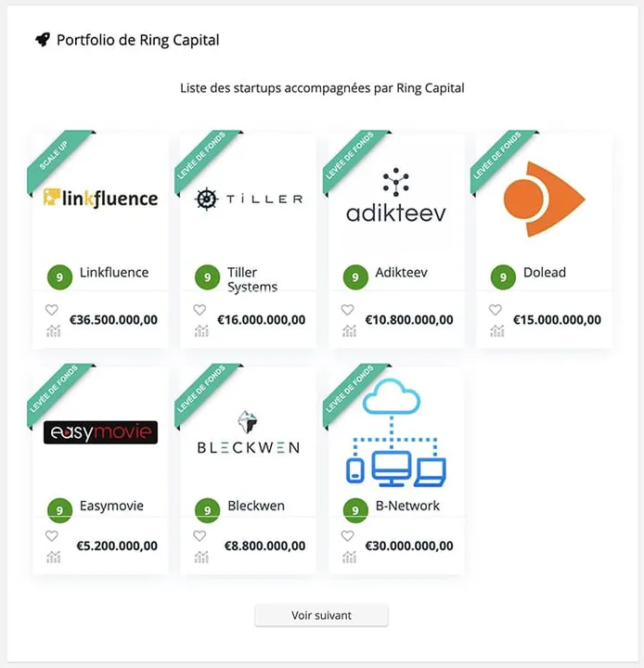Load more startups with Voir suivant
Image resolution: width=644 pixels, height=668 pixels.
(321, 615)
